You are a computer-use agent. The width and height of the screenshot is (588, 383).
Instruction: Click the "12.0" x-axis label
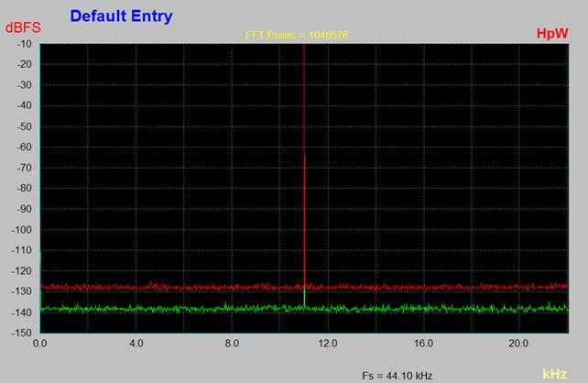coord(327,344)
